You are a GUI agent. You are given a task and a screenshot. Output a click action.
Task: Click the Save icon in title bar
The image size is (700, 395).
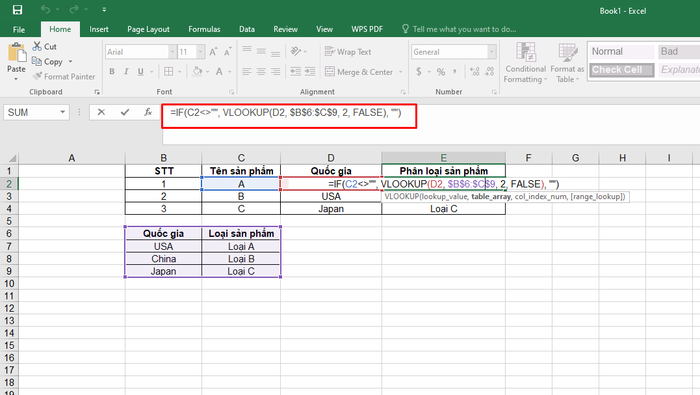pyautogui.click(x=17, y=9)
